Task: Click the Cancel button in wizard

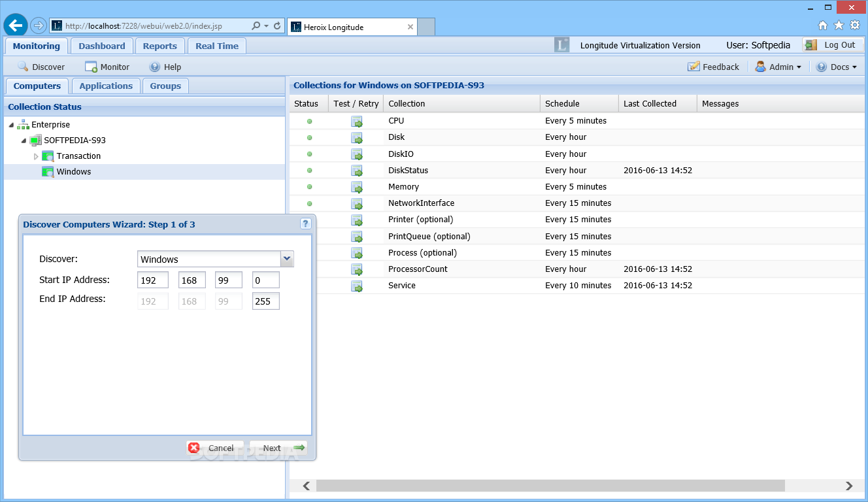Action: click(214, 448)
